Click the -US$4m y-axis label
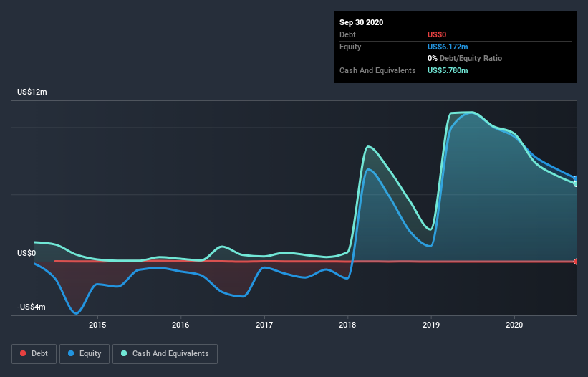The width and height of the screenshot is (588, 377). tap(31, 307)
